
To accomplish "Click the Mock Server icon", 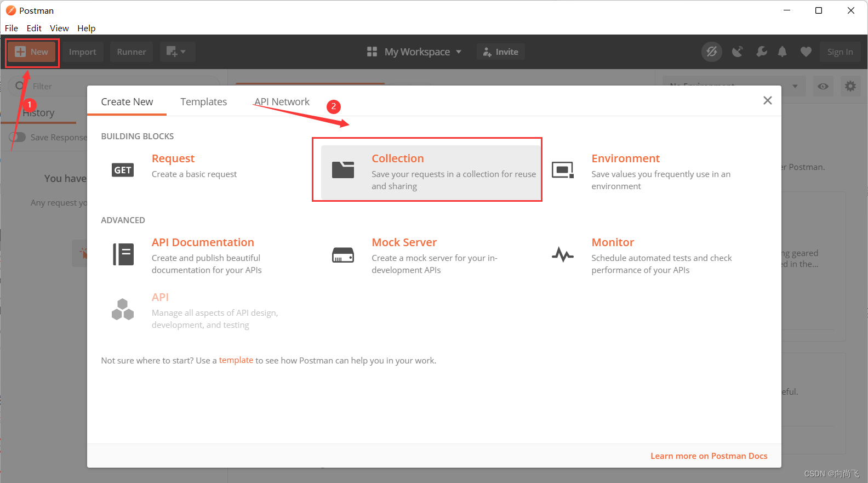I will pos(343,255).
